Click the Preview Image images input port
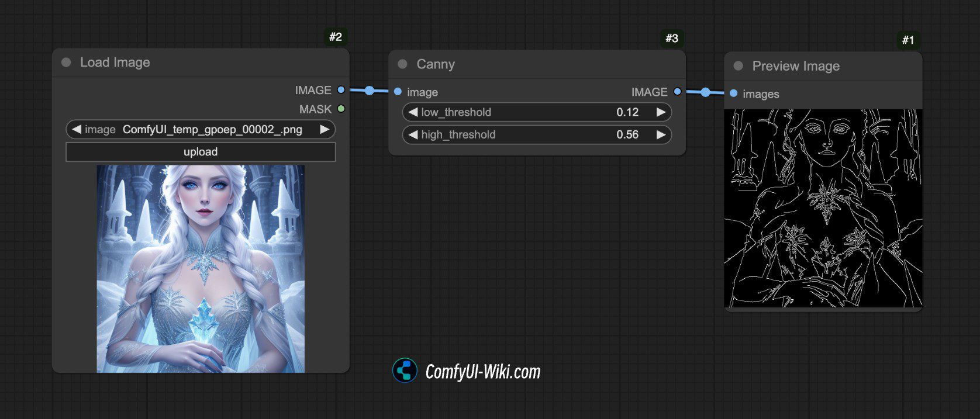This screenshot has width=980, height=419. [x=733, y=94]
